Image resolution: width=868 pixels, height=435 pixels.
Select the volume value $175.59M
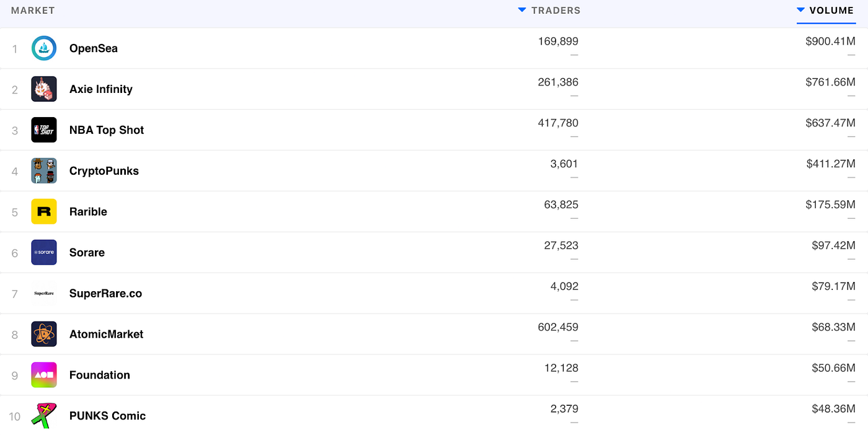831,205
